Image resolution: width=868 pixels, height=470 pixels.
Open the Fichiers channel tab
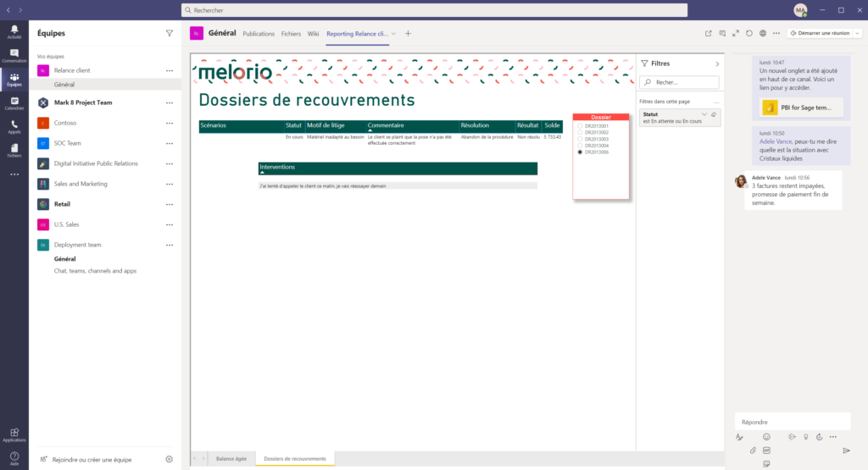(291, 34)
